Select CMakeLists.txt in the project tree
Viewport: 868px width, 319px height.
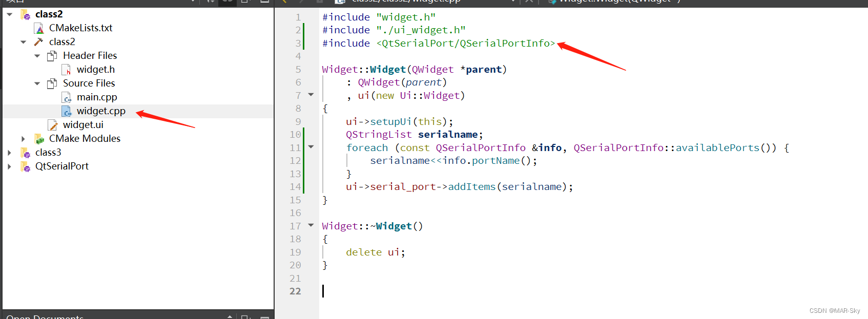(80, 28)
